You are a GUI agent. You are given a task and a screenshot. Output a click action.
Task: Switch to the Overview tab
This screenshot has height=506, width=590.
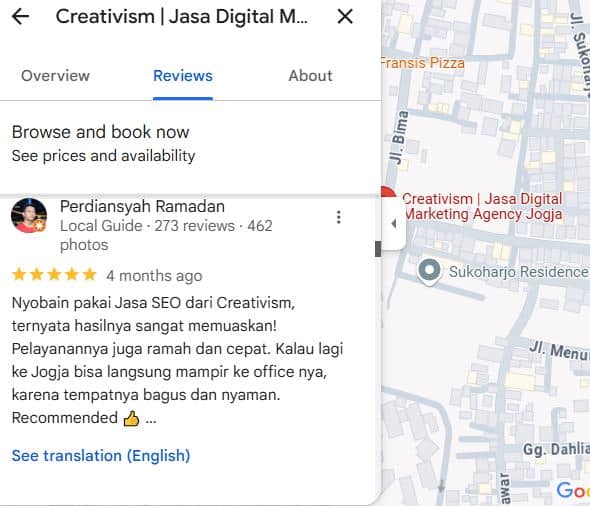point(55,76)
